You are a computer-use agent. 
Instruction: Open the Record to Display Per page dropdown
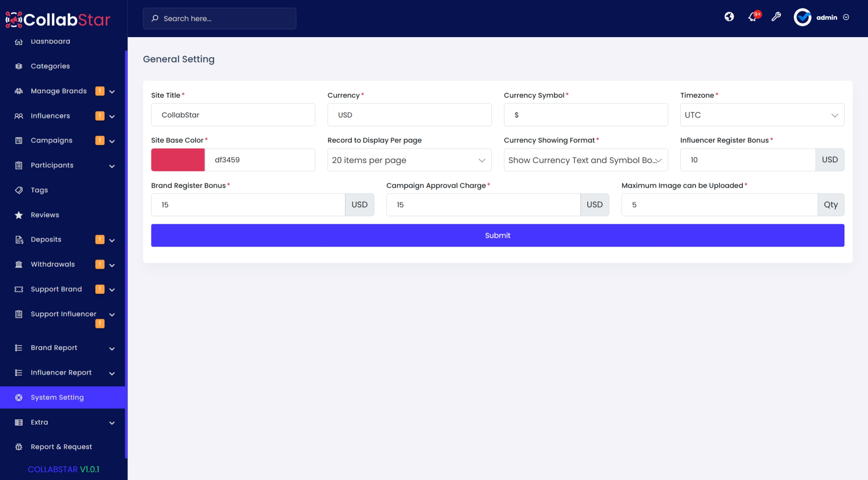coord(409,160)
